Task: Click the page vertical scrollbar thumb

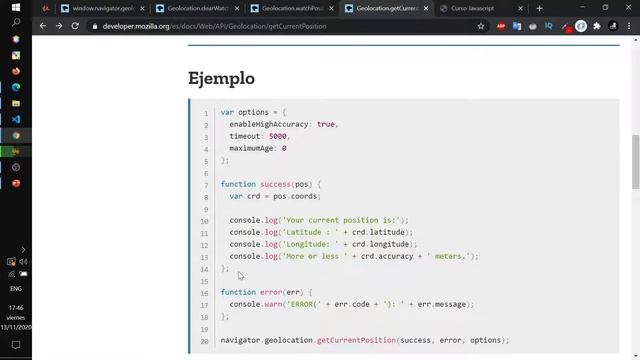Action: click(636, 162)
